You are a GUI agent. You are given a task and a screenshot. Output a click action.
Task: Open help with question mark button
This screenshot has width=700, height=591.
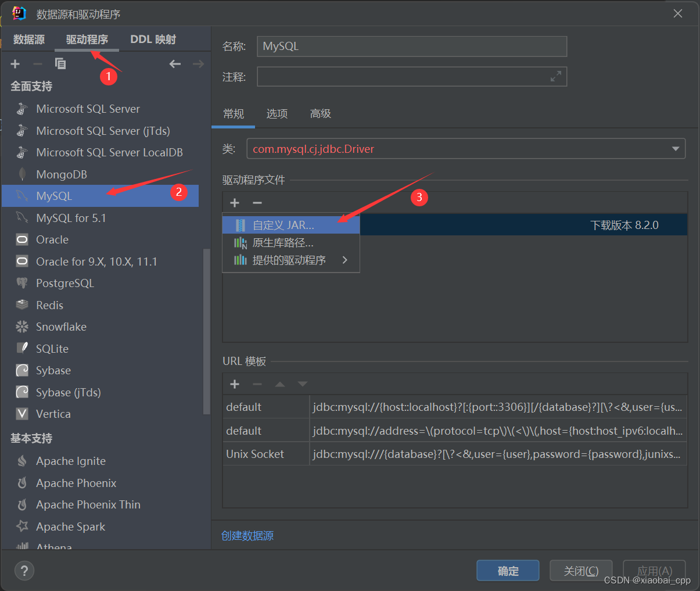24,571
